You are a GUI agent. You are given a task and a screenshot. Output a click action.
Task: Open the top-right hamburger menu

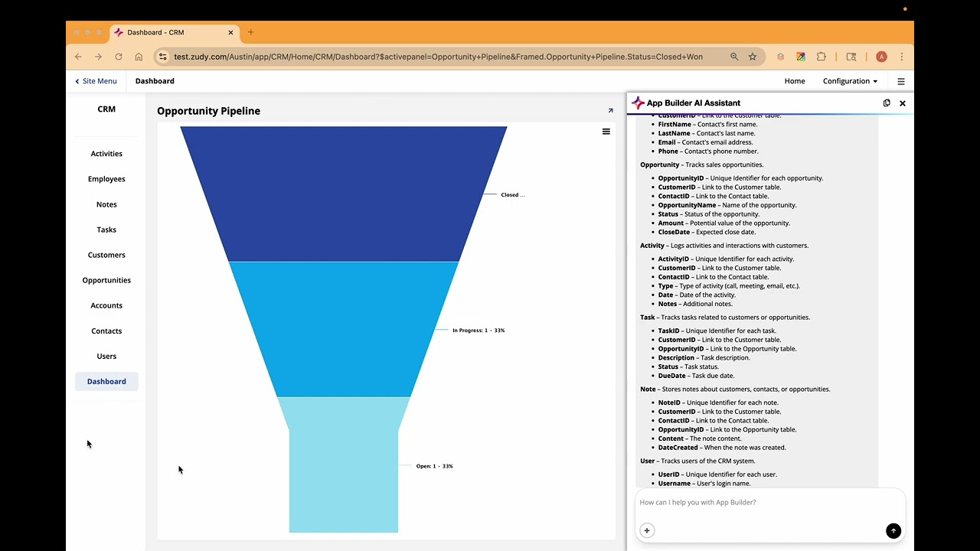(900, 81)
